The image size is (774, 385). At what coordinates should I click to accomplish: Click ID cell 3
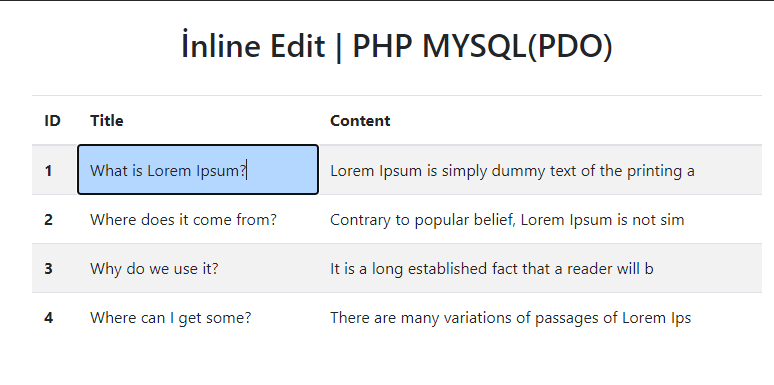pos(55,269)
